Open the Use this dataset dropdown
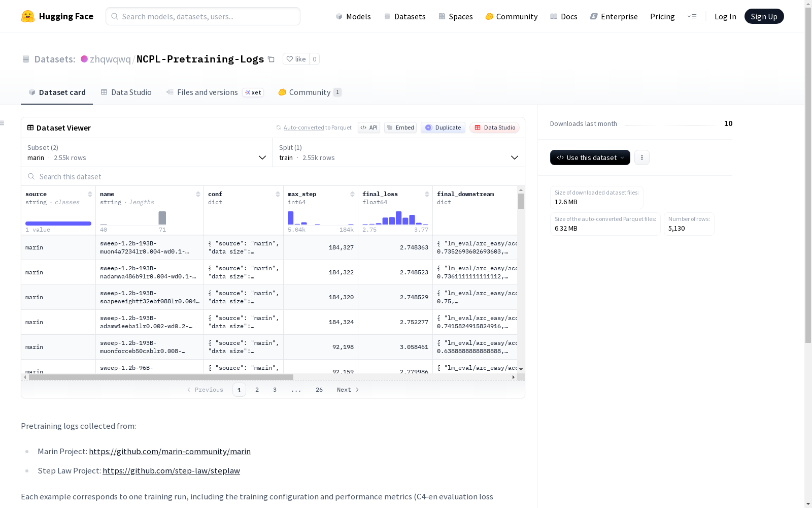Screen dimensions: 812x508 pyautogui.click(x=590, y=157)
